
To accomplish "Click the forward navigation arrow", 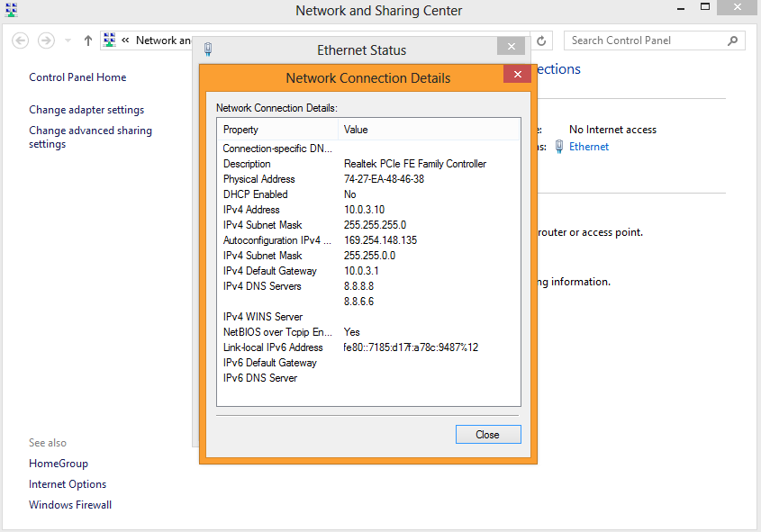I will point(45,40).
